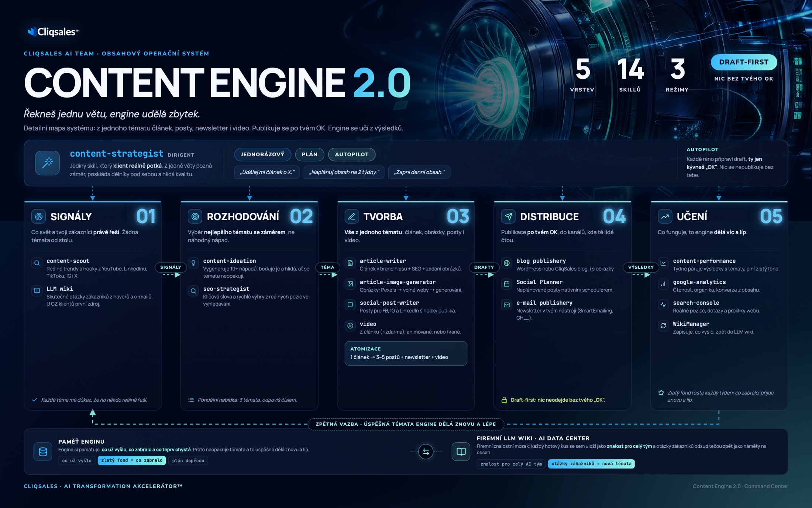
Task: Click 'Content Engine 2.0 · Command Center' footer text
Action: point(740,486)
